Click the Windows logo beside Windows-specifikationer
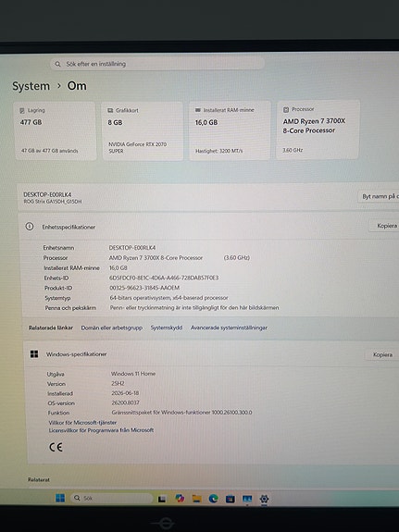This screenshot has height=532, width=399. pos(34,353)
